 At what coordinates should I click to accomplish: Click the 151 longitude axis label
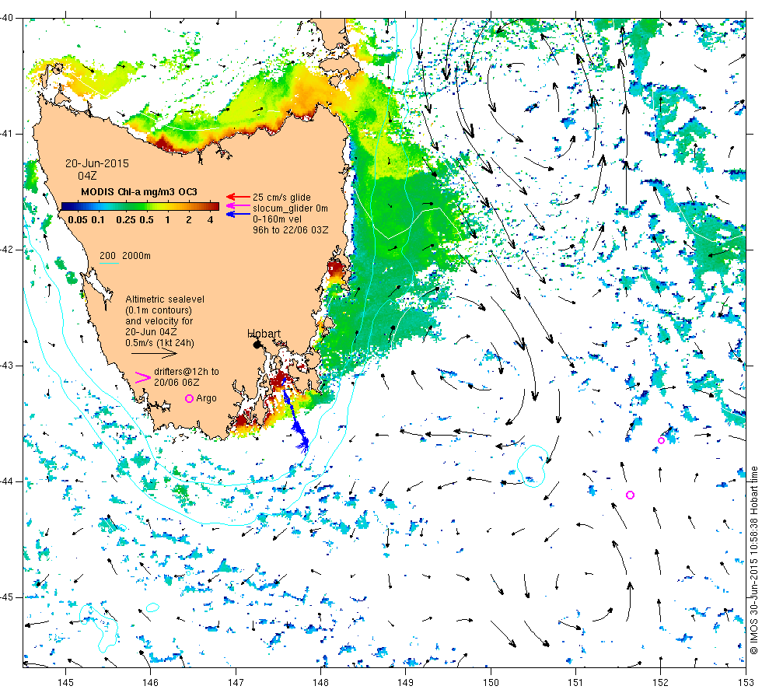point(575,683)
